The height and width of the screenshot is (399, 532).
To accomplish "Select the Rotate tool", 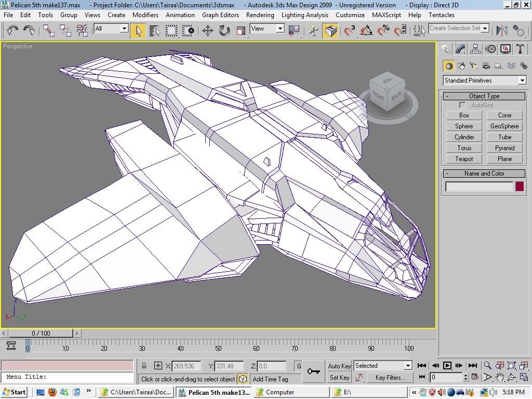I will pyautogui.click(x=224, y=31).
